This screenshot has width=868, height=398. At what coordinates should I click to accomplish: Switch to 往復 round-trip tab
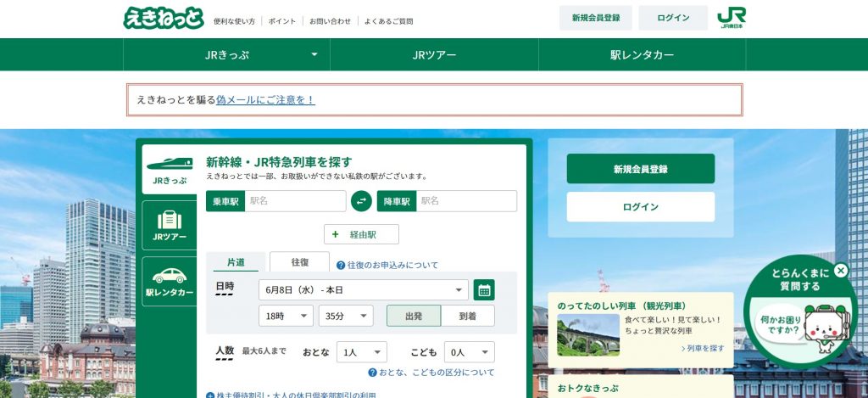299,262
